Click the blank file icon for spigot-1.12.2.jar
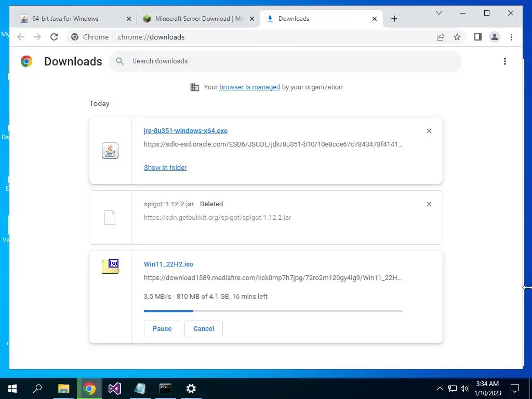Viewport: 532px width, 399px height. click(x=110, y=218)
